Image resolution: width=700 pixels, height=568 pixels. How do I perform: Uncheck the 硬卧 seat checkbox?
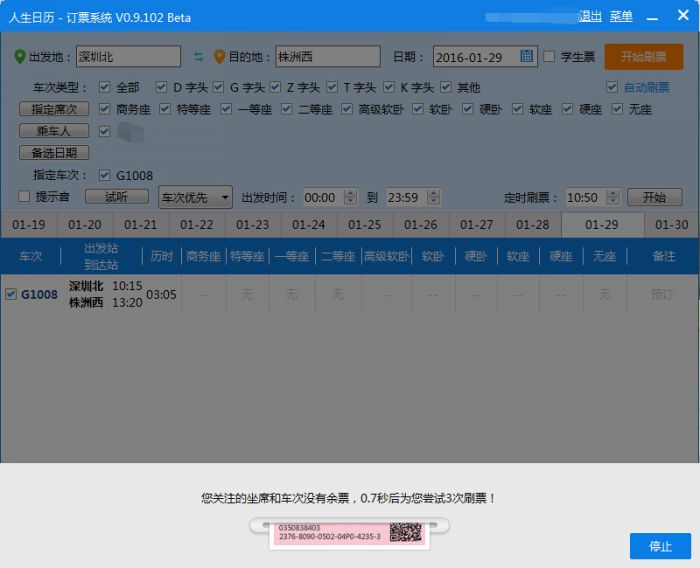(467, 109)
